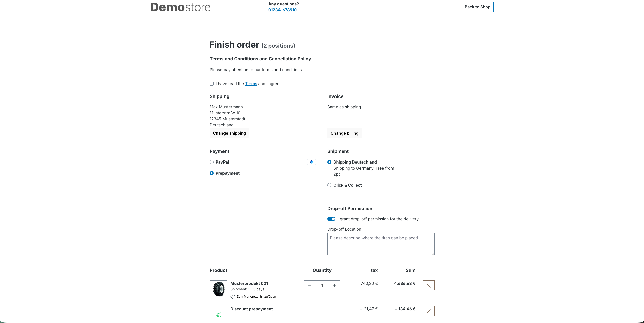Decrease quantity with the minus icon
This screenshot has height=323, width=644.
point(309,285)
